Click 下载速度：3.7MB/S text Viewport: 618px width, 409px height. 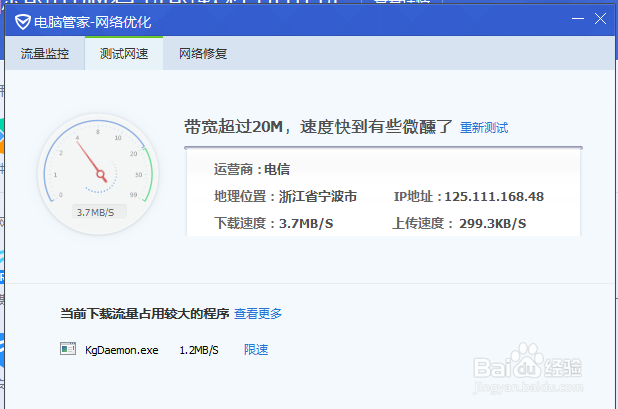[274, 223]
